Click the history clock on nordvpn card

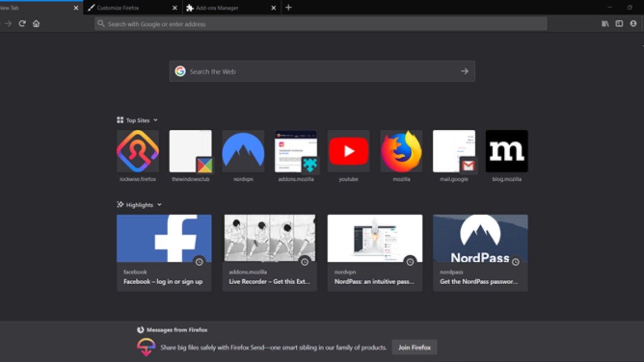(x=410, y=262)
